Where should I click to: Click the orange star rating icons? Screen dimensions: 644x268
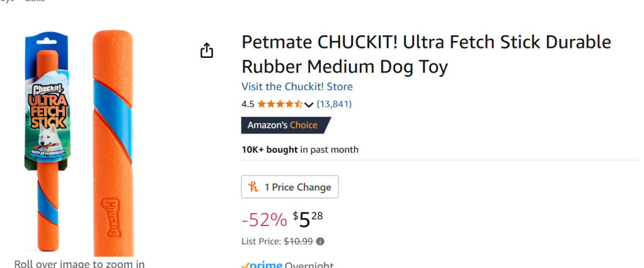[280, 104]
